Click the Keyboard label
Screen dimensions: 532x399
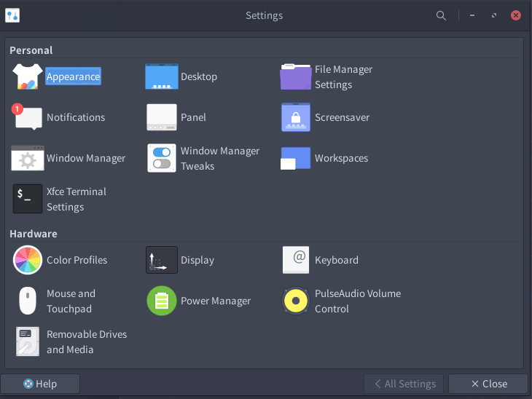(x=336, y=260)
